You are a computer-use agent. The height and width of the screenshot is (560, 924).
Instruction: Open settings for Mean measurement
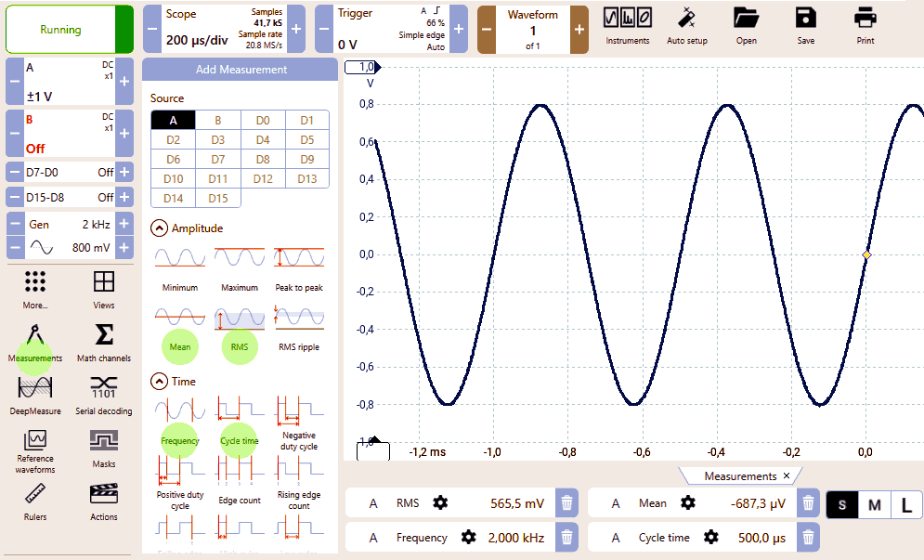pyautogui.click(x=688, y=502)
